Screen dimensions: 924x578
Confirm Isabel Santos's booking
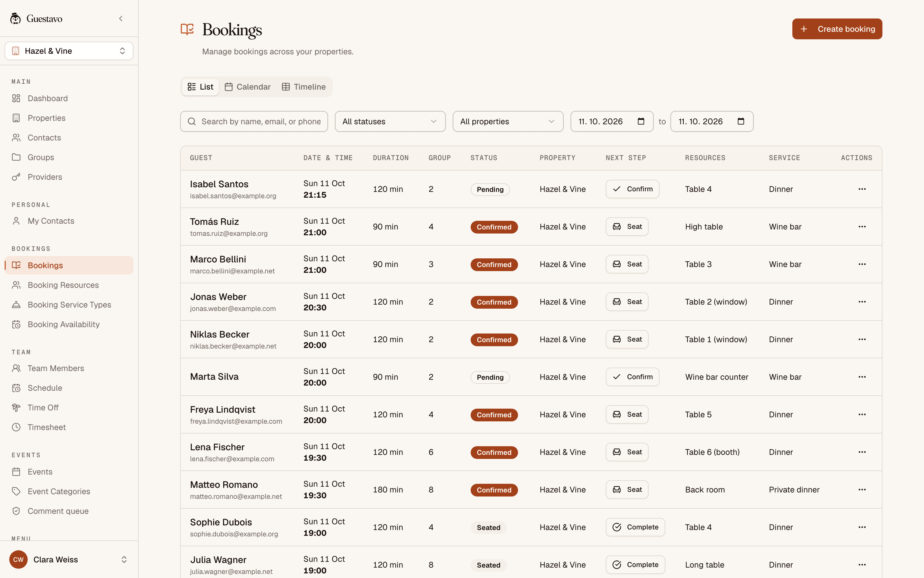click(632, 189)
